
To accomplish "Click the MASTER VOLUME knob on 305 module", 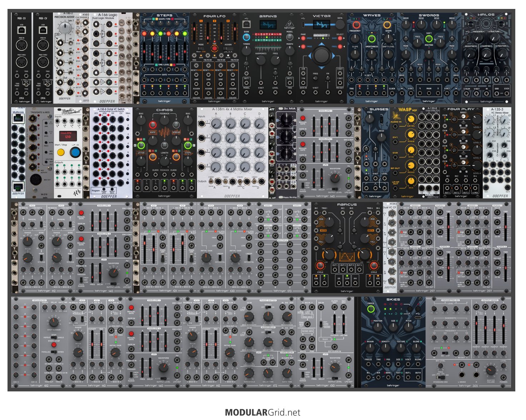I will click(x=491, y=370).
